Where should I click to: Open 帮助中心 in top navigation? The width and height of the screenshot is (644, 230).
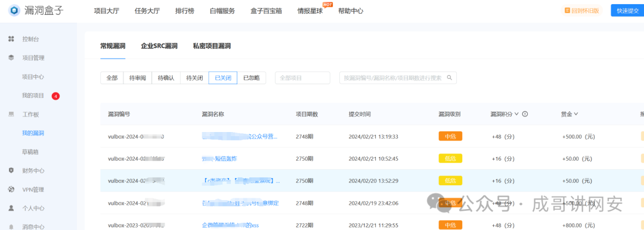pyautogui.click(x=351, y=11)
